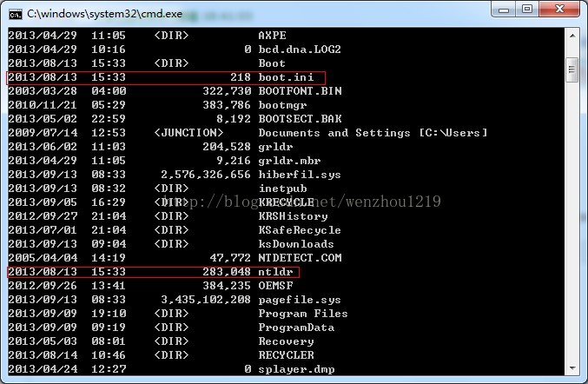Click the date 2003/03/28 of BOOTFONT.BIN

(43, 90)
